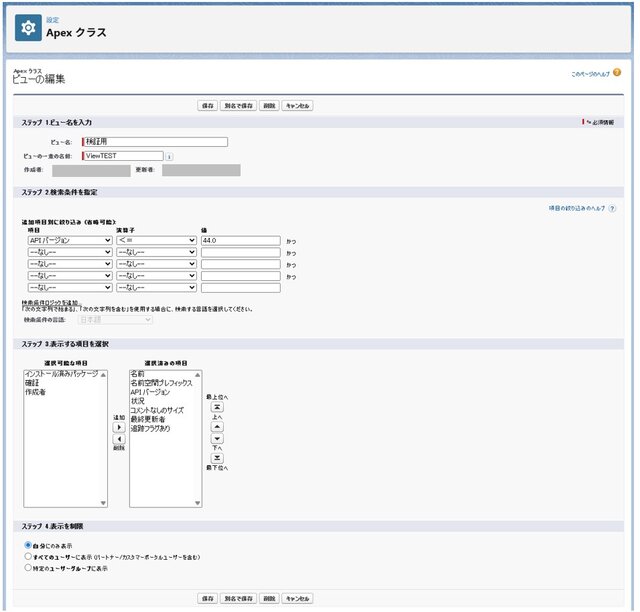Select インストール済みパッケージ in available fields
Viewport: 640px width, 612px height.
pos(62,374)
